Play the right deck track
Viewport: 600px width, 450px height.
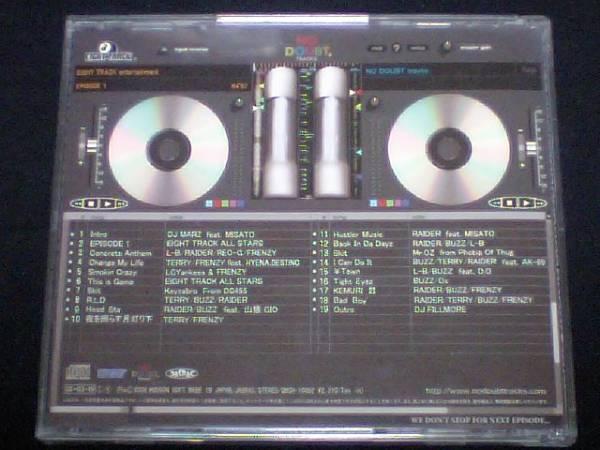coord(526,202)
